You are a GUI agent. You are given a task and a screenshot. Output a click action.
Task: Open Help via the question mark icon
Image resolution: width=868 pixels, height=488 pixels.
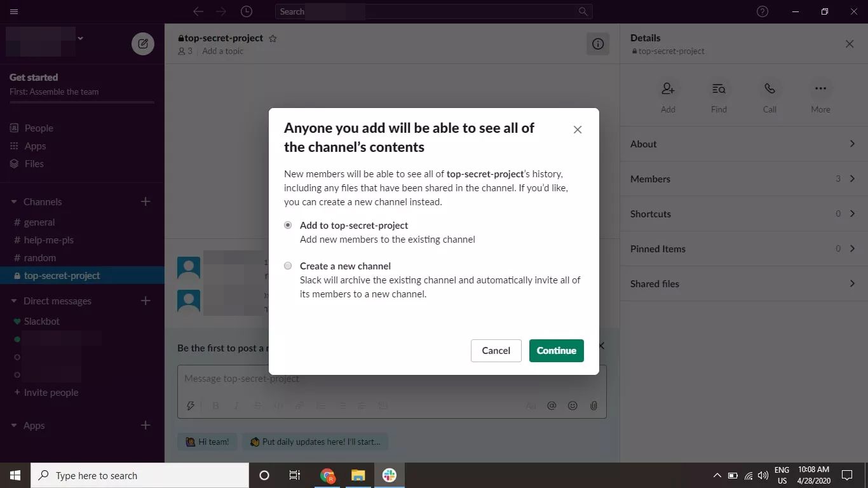(x=763, y=11)
